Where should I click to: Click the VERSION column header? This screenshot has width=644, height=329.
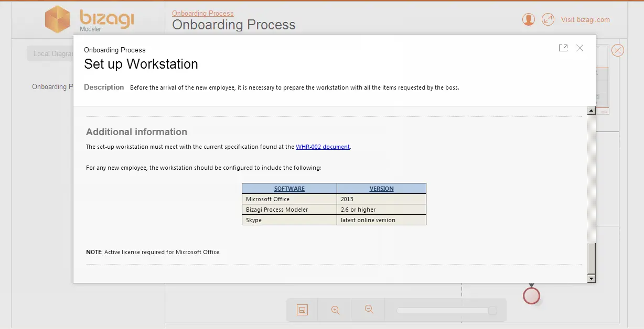(x=381, y=189)
